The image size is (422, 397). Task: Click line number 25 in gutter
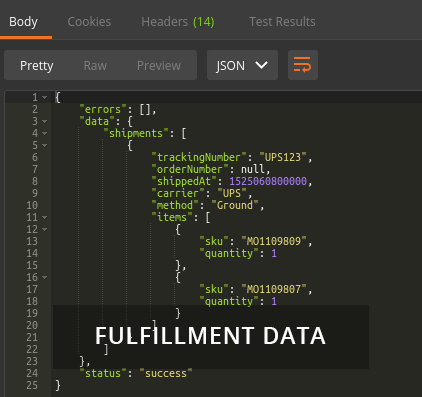[32, 385]
